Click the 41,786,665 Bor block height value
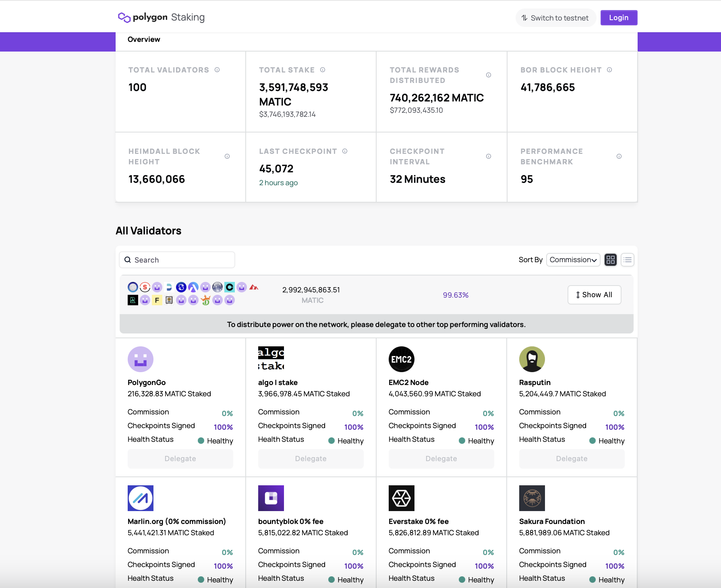 click(548, 87)
